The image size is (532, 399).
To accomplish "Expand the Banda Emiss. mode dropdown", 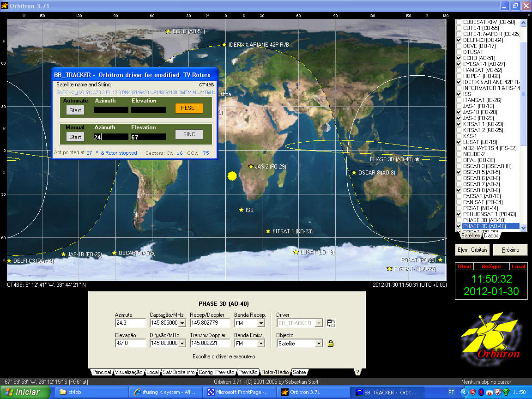I will pos(261,344).
